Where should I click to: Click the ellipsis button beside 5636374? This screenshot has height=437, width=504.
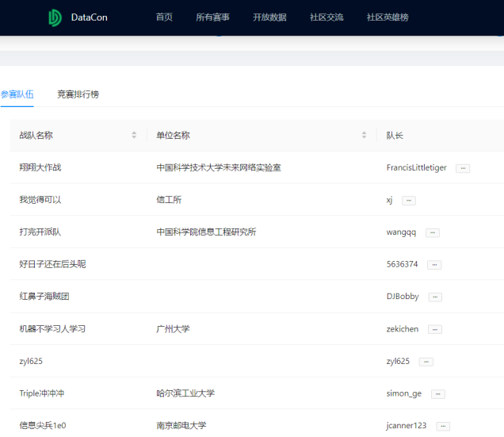434,265
